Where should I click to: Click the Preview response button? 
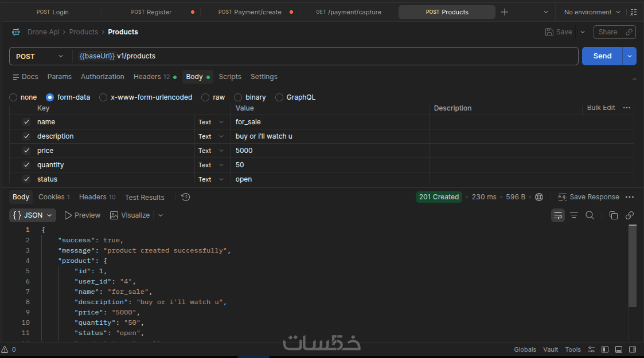82,215
